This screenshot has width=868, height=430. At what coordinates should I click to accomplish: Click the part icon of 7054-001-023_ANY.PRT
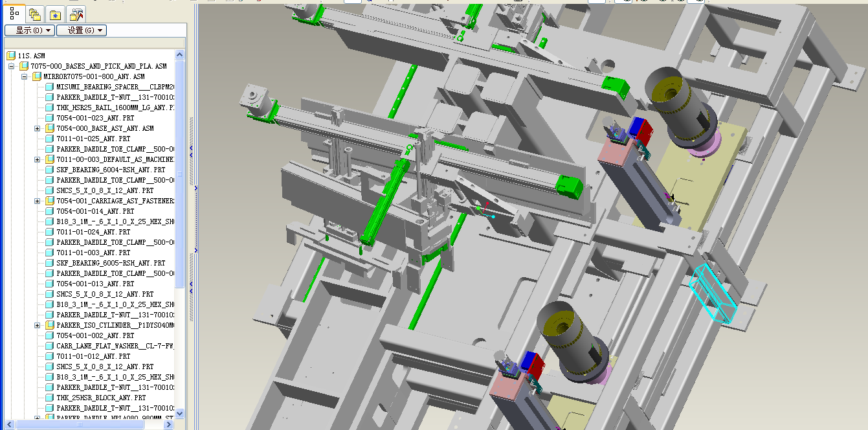point(50,118)
